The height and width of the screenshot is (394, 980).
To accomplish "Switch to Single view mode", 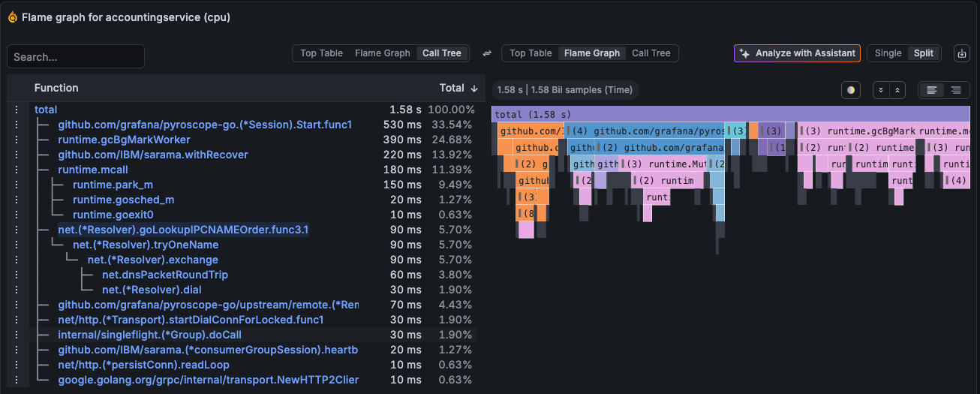I will (x=888, y=53).
